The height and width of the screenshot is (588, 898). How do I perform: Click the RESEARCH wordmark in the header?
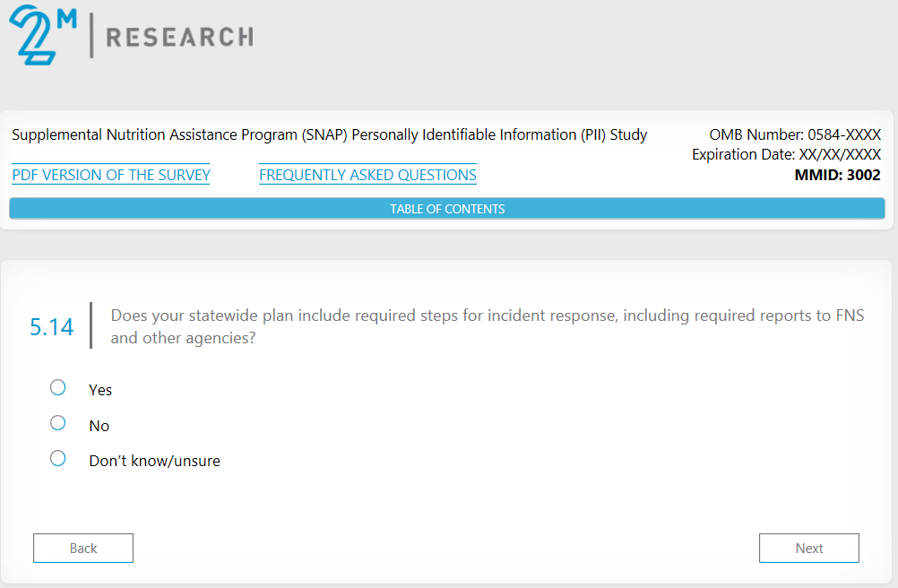179,37
